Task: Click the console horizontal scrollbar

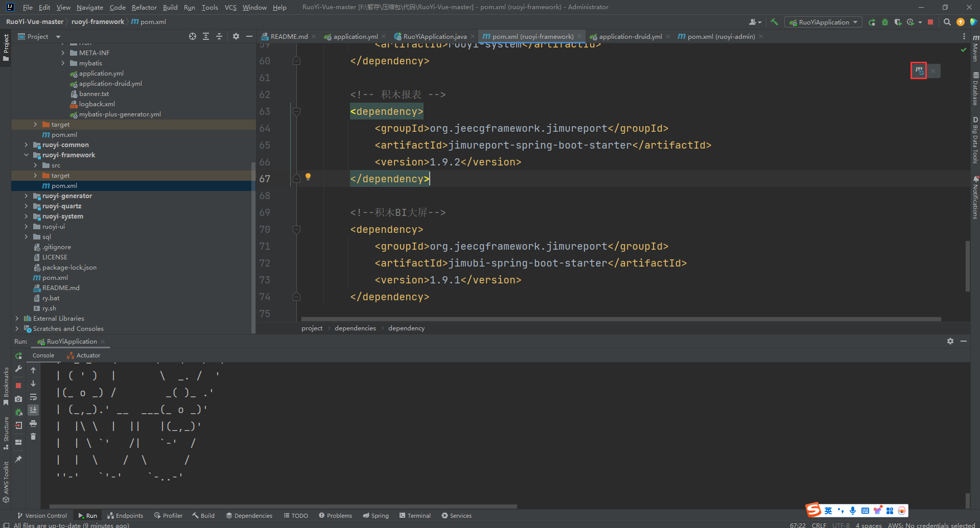Action: coord(284,507)
